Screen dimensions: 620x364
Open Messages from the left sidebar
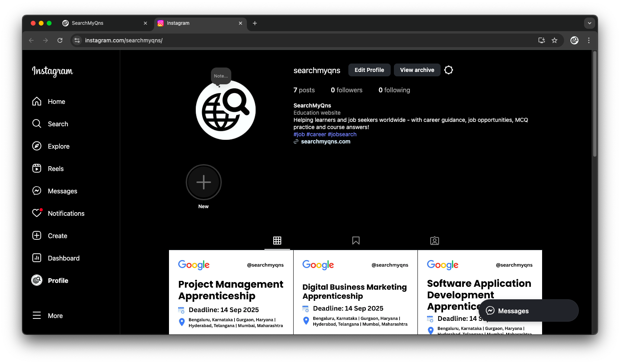(55, 191)
